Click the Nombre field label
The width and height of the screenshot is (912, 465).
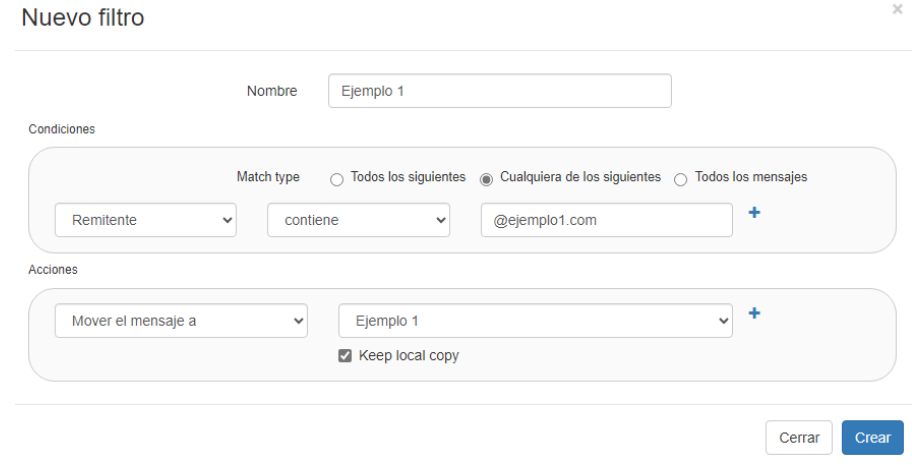point(272,91)
